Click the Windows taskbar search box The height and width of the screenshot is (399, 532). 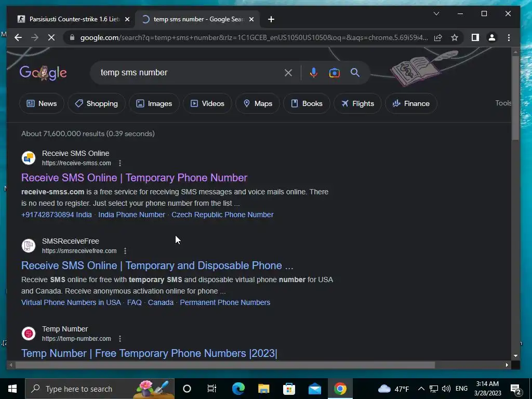click(100, 389)
